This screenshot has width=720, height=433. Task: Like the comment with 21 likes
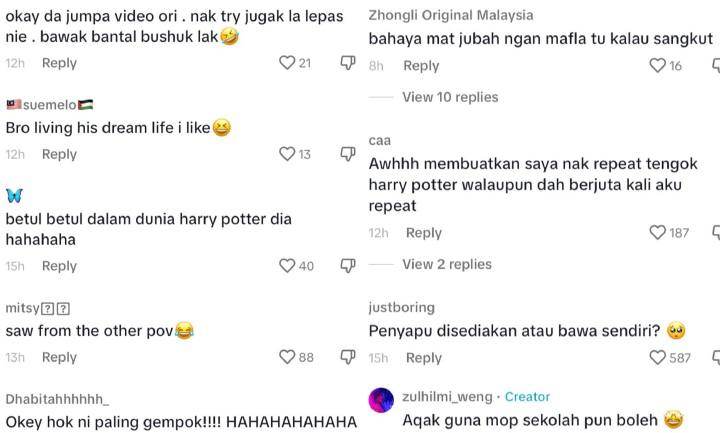click(287, 63)
